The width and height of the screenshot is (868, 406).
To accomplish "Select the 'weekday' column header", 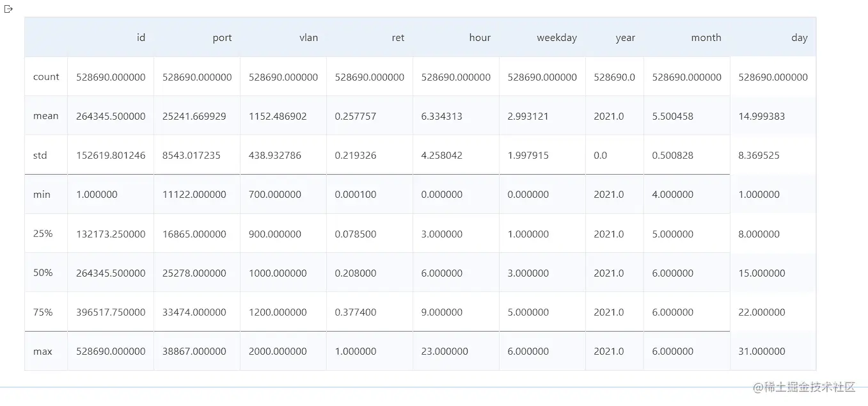I will [557, 38].
